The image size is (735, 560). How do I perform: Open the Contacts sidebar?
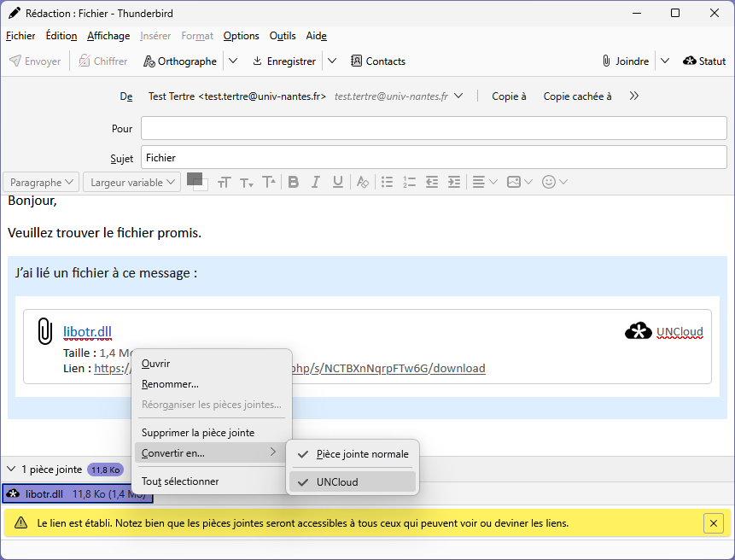[378, 61]
